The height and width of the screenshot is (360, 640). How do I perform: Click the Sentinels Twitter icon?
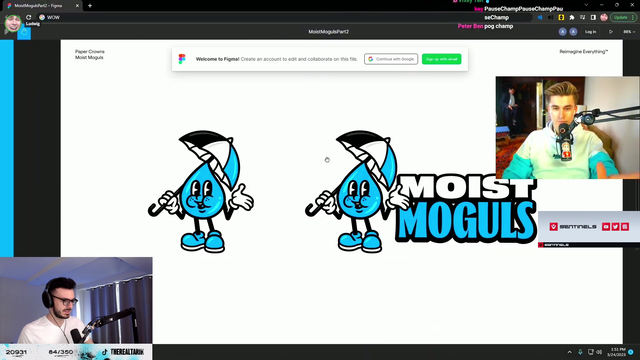[615, 227]
